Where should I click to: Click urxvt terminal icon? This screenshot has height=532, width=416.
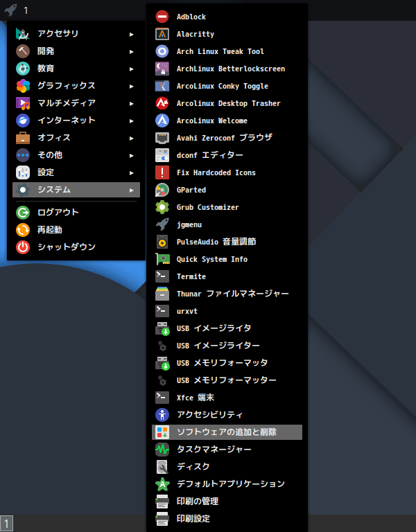(162, 311)
